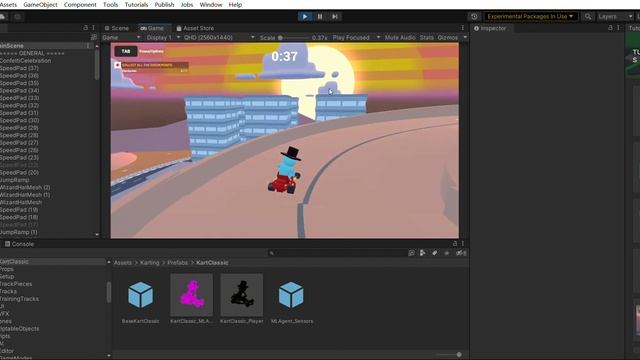
Task: Click the Prefabs breadcrumb in the Project path
Action: coord(178,262)
